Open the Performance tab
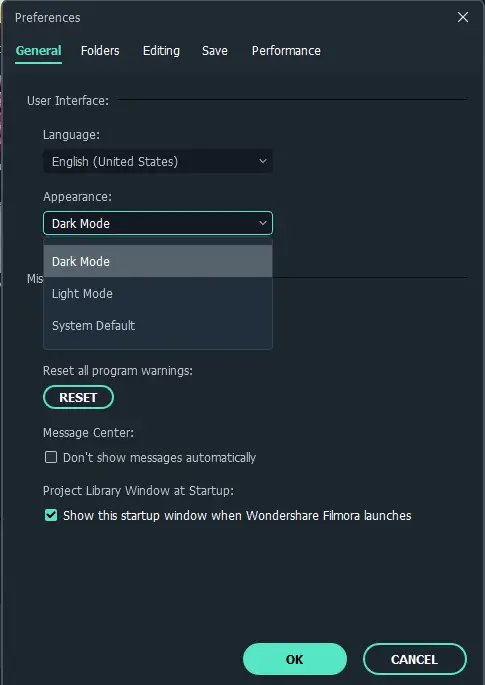The height and width of the screenshot is (685, 485). pos(286,51)
